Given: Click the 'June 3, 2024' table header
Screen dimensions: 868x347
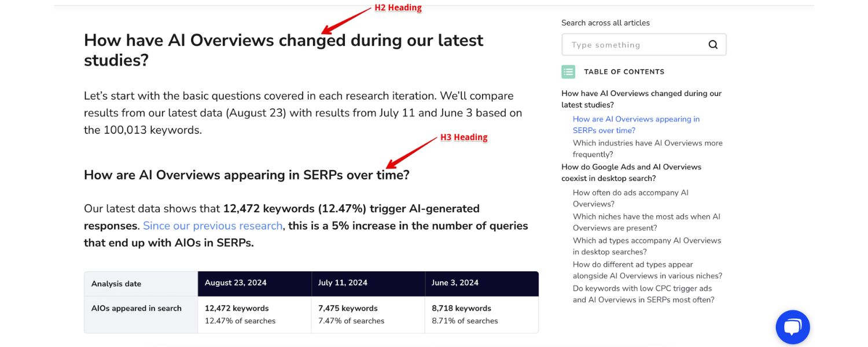Looking at the screenshot, I should pos(456,283).
